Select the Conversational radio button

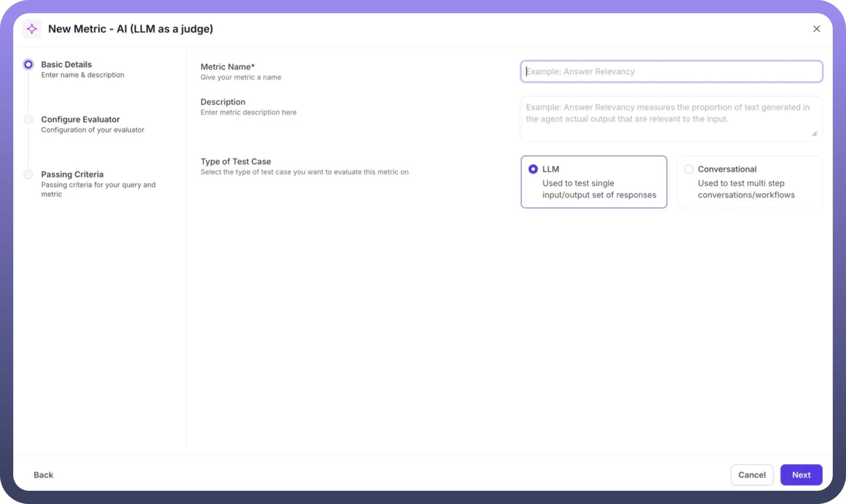[x=689, y=169]
